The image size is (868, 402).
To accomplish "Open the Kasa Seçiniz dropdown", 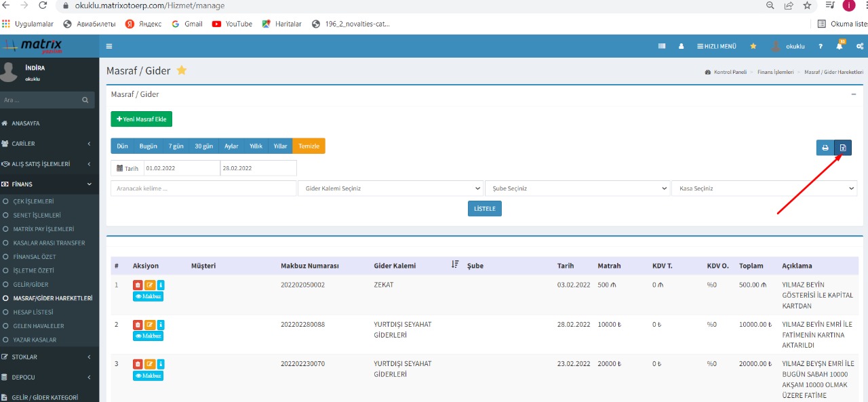I will pos(764,188).
